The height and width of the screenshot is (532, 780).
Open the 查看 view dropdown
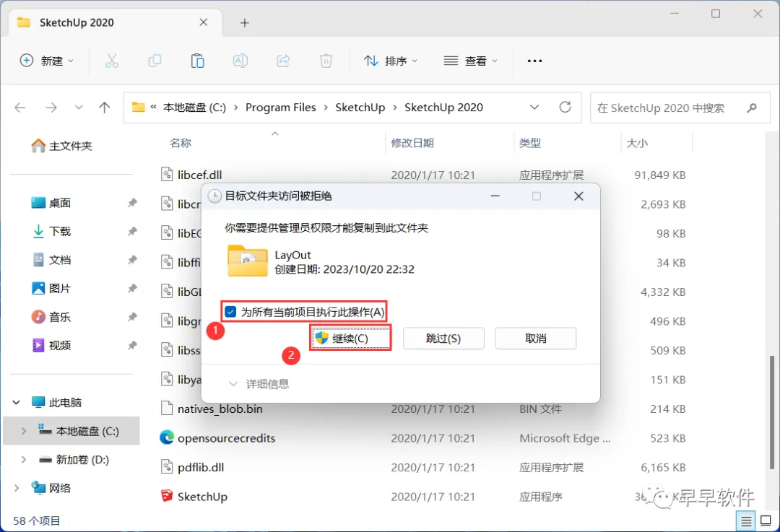click(x=470, y=61)
